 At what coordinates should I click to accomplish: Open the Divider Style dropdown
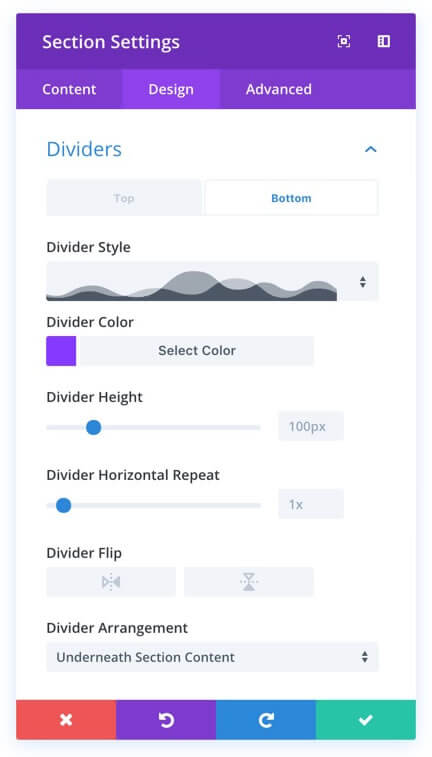tap(212, 281)
